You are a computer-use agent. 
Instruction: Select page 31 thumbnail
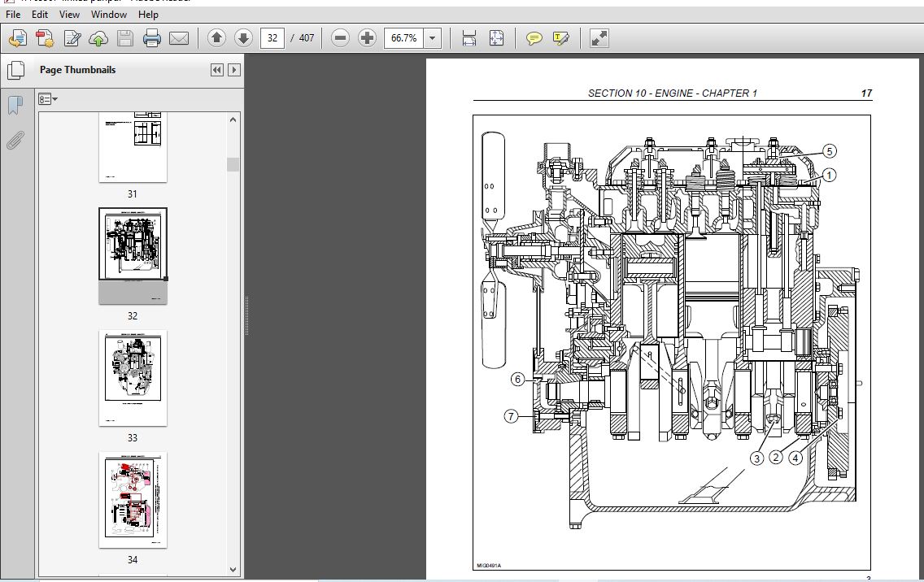pos(133,147)
